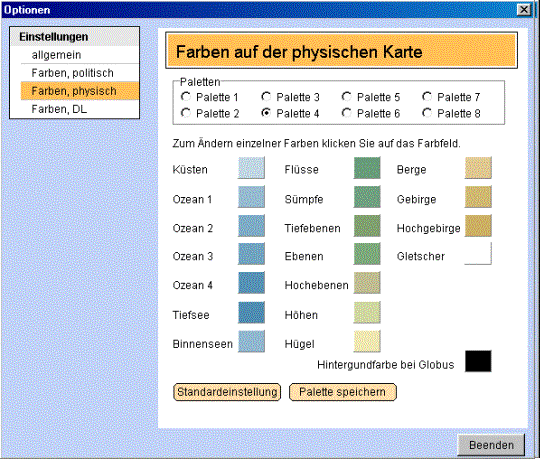Screen dimensions: 540x459
Task: Click the 'Zum Ändern einzelner Farben' hint text
Action: click(x=316, y=143)
